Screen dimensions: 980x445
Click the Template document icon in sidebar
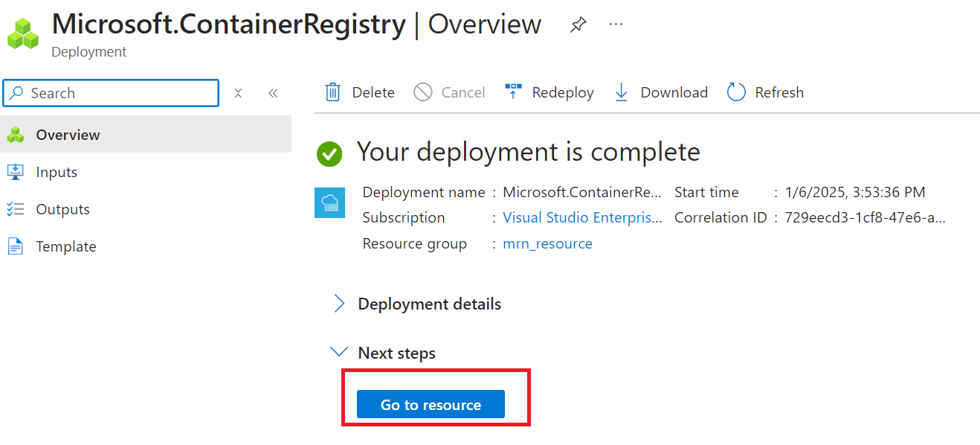coord(16,246)
